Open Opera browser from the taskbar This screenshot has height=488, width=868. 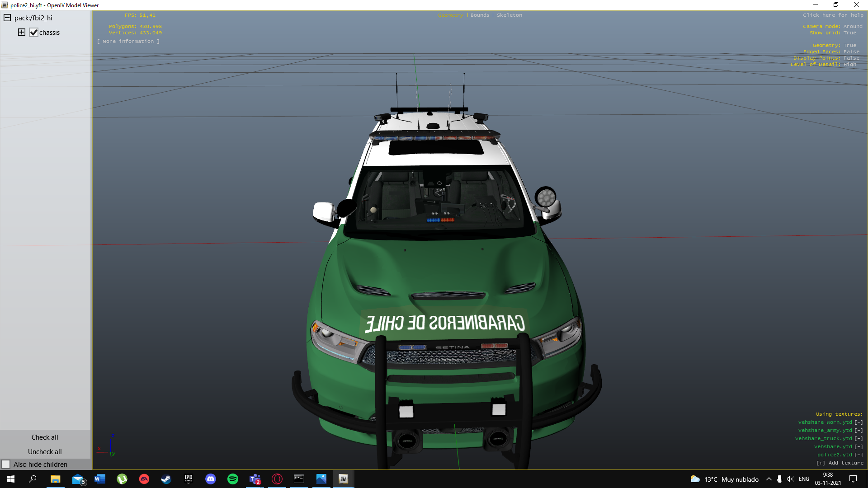coord(277,479)
